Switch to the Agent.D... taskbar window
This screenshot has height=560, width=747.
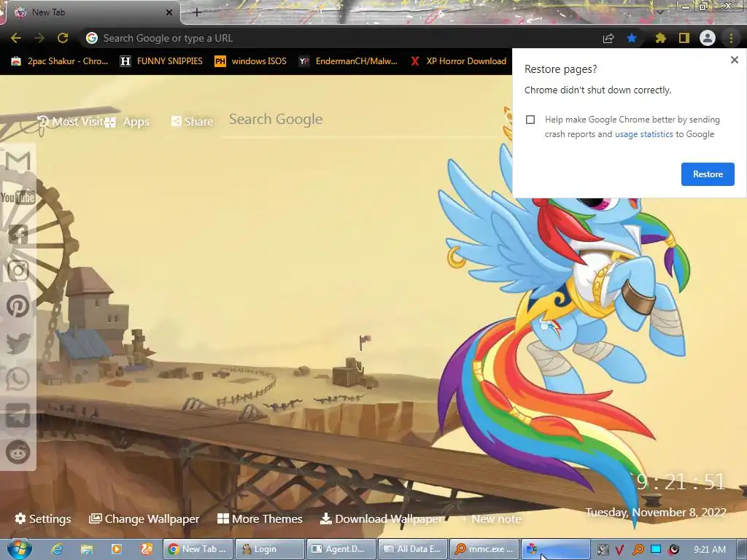point(341,549)
